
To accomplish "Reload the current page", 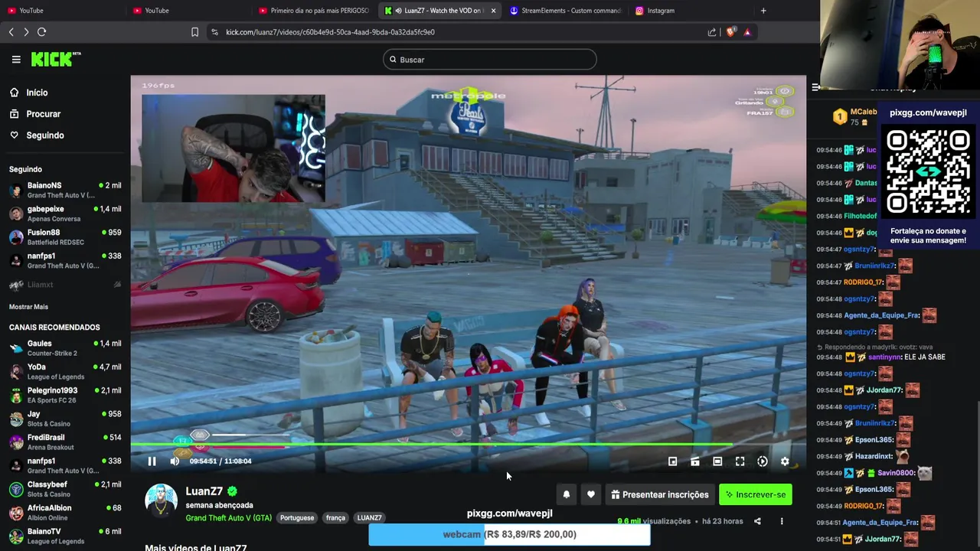I will tap(41, 32).
